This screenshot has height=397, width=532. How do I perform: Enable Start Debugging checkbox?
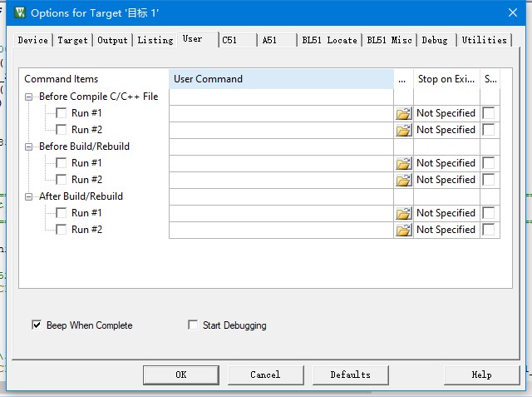[x=193, y=325]
